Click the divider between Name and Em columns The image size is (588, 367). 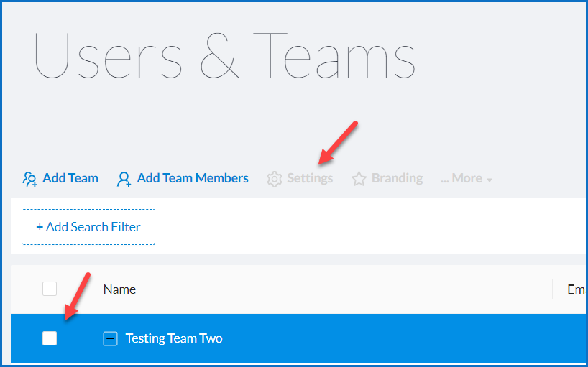(552, 289)
